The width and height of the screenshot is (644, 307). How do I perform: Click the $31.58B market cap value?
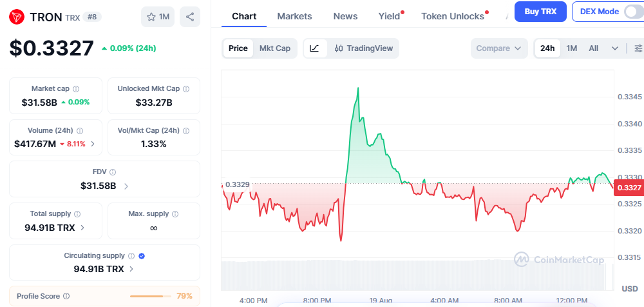pos(39,102)
